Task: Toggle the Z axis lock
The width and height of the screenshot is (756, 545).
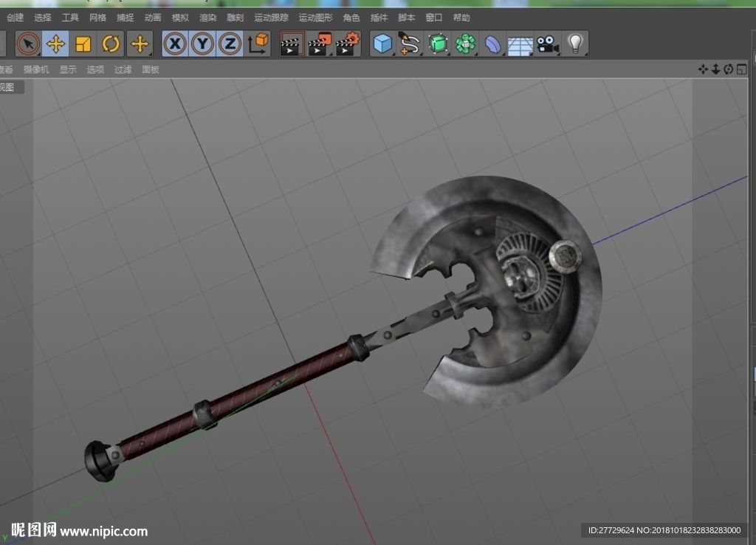Action: coord(230,44)
